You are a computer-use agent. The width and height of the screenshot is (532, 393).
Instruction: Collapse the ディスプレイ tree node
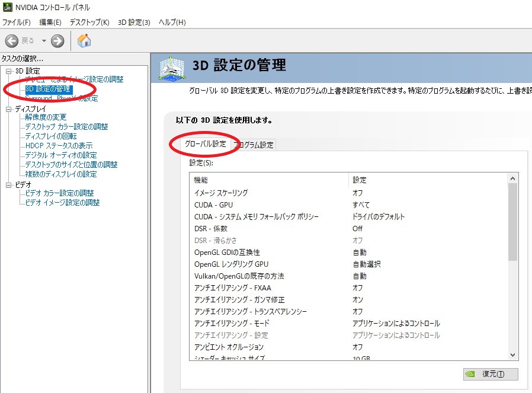click(8, 109)
